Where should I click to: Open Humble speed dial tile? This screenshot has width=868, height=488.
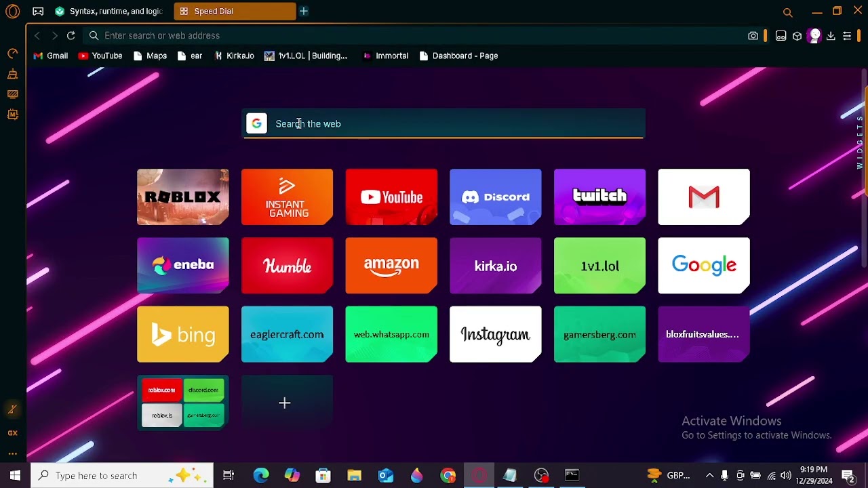coord(287,266)
